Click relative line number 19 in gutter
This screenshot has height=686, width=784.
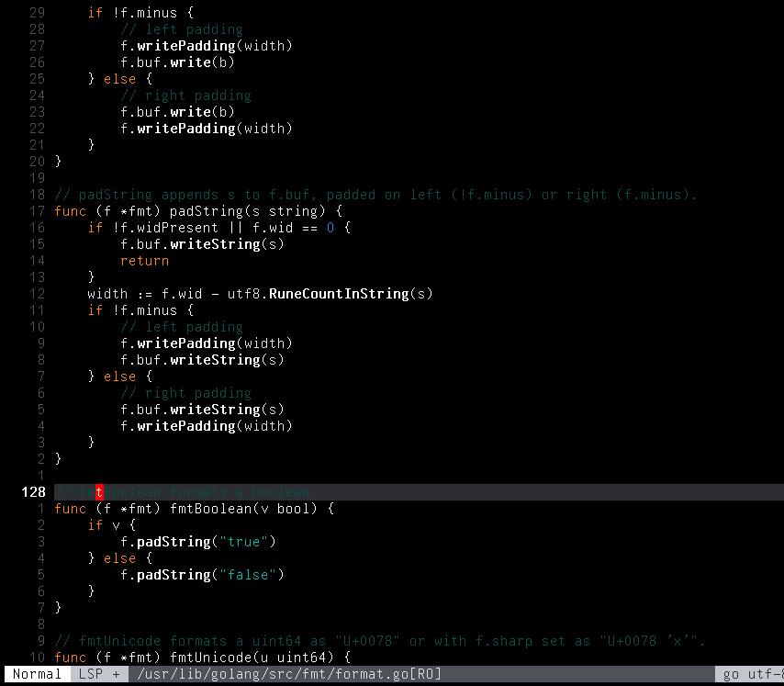coord(37,178)
